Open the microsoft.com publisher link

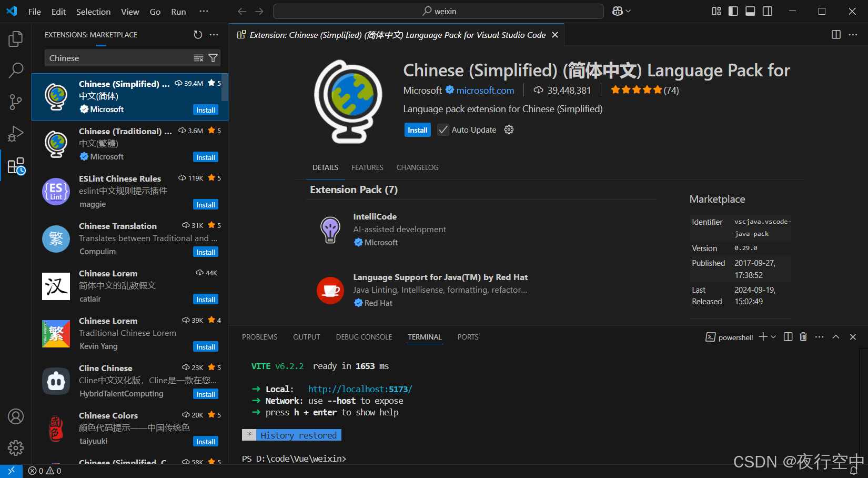(485, 91)
